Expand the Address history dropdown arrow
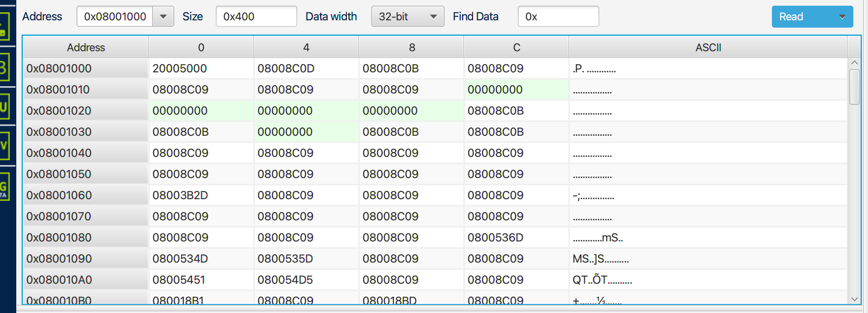868x313 pixels. coord(163,17)
